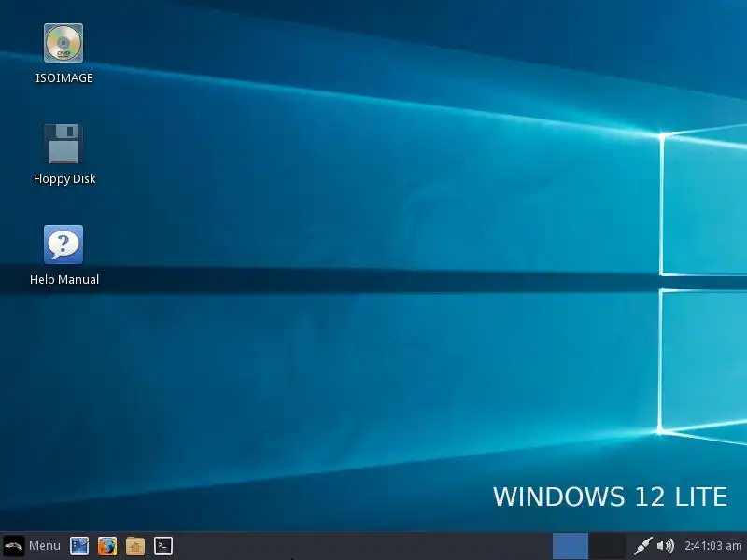This screenshot has width=747, height=560.
Task: Switch to the first (blue) workspace
Action: tap(571, 546)
